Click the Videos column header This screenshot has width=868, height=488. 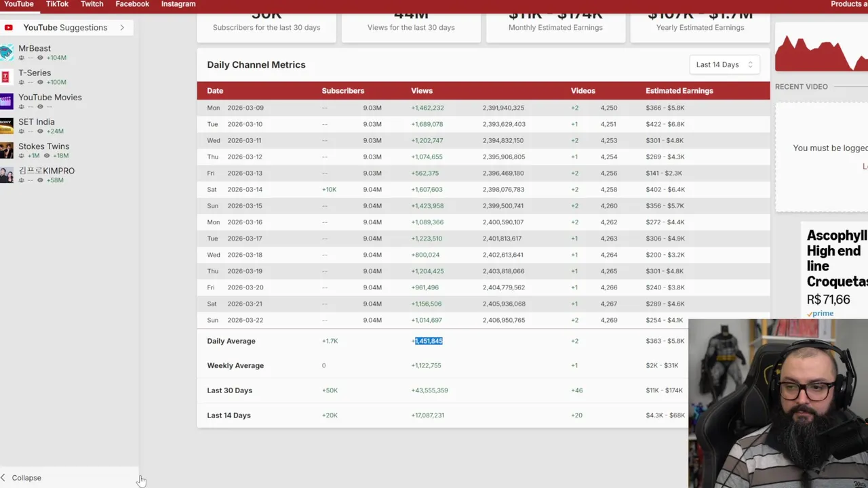pos(583,91)
